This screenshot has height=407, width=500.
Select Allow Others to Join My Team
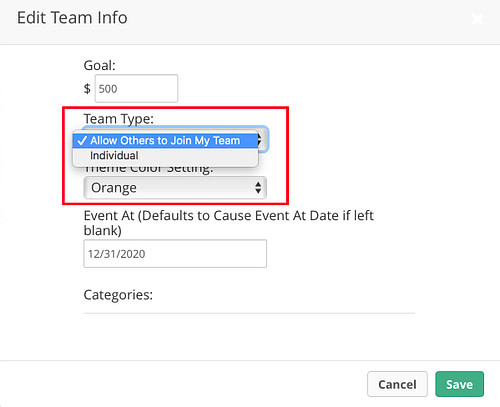pyautogui.click(x=165, y=140)
